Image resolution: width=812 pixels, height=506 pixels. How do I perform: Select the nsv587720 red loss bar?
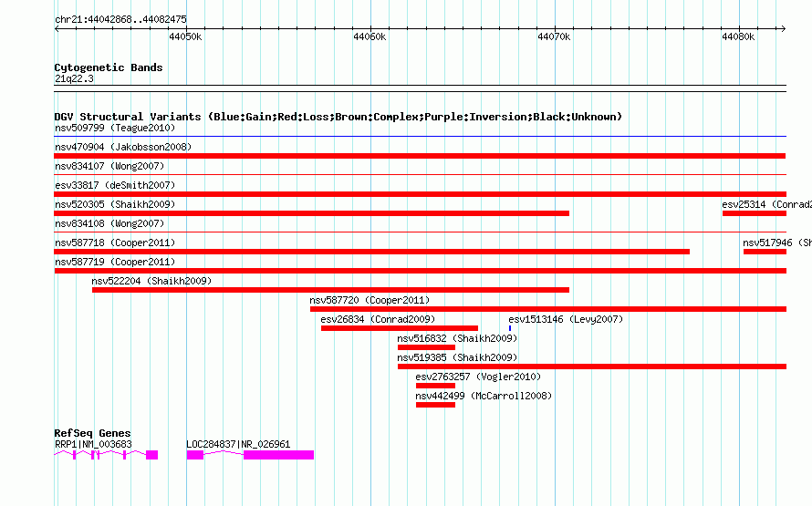pos(548,309)
